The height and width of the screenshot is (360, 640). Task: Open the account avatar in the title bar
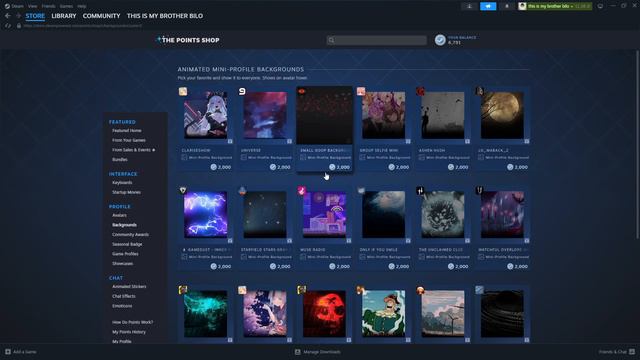(x=522, y=6)
